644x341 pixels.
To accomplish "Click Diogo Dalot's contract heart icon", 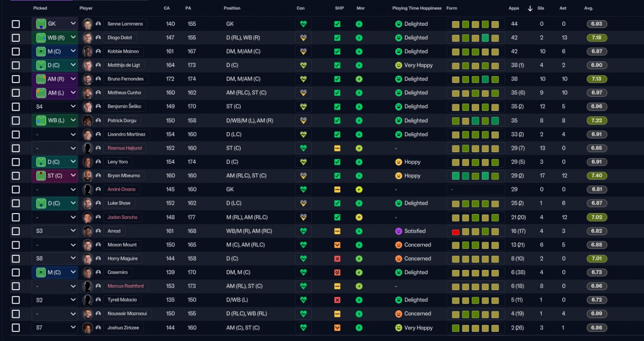I will [x=303, y=38].
